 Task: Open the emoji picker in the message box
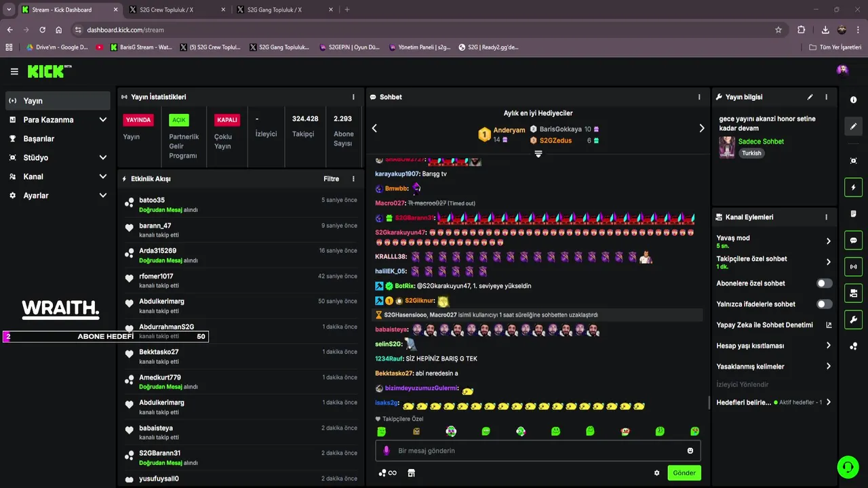pos(690,451)
